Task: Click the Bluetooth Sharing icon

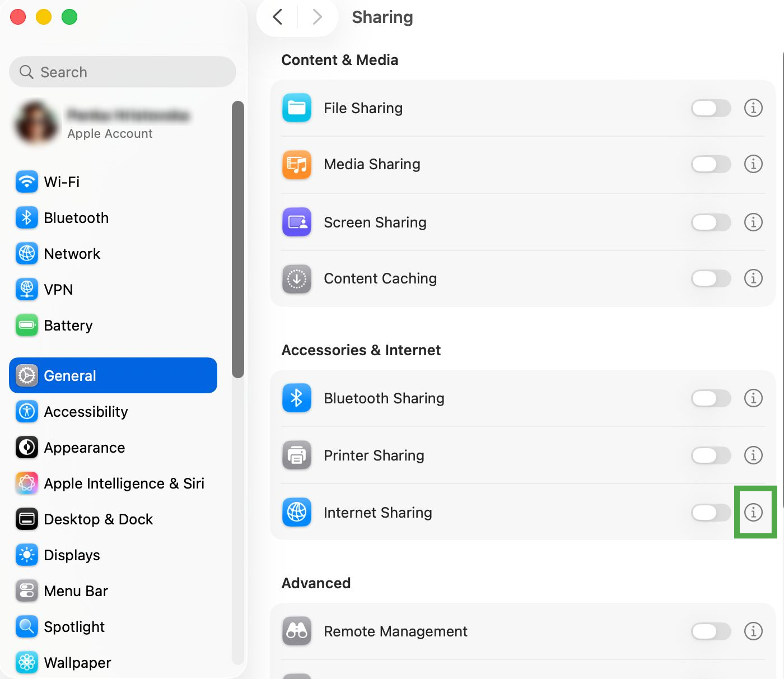Action: coord(297,398)
